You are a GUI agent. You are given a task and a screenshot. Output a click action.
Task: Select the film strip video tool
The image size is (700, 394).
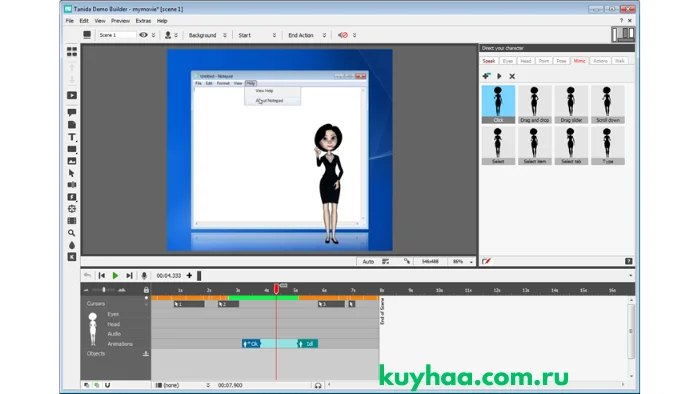(71, 221)
